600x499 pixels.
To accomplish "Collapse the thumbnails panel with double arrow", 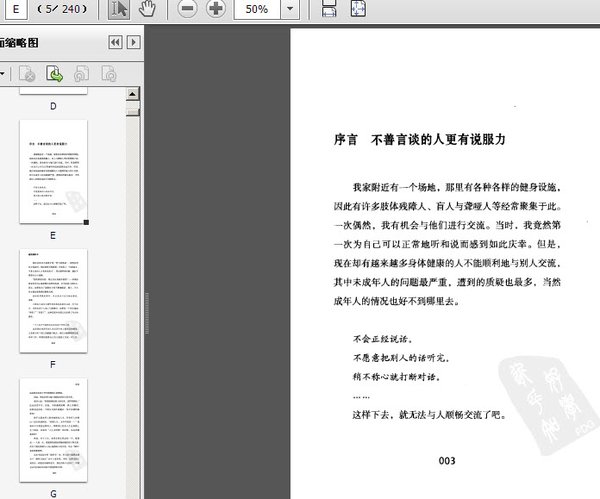I will point(116,42).
